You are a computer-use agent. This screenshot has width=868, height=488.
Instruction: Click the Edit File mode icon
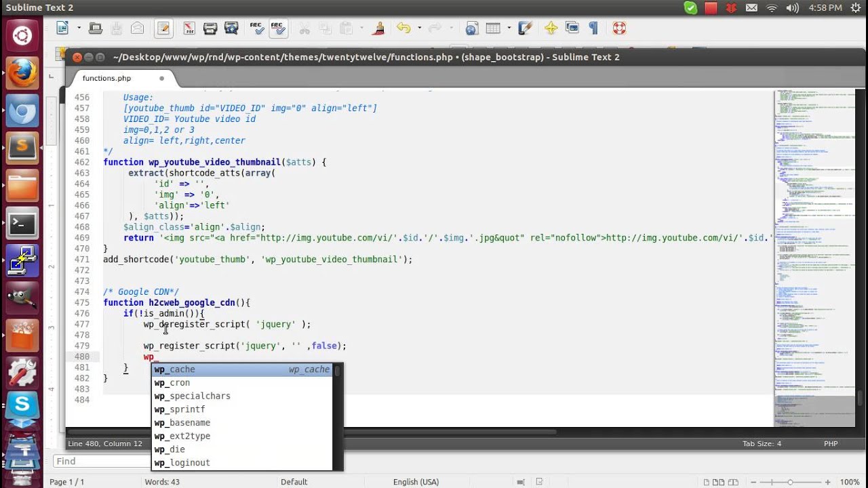(x=163, y=28)
